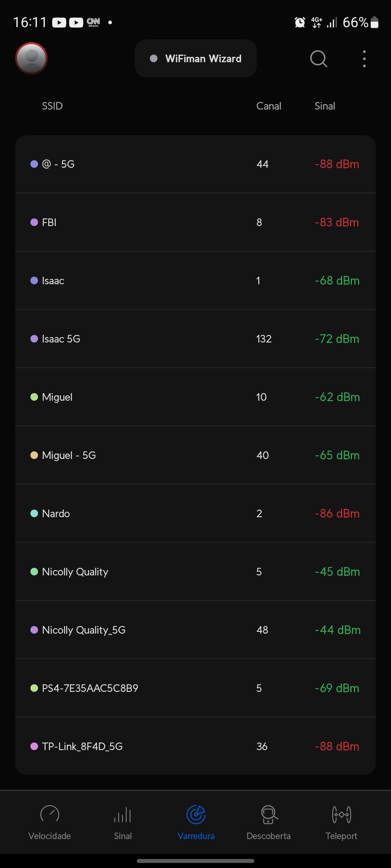Screen dimensions: 391x868
Task: Click the purple dot beside Isaac 5G
Action: point(34,339)
